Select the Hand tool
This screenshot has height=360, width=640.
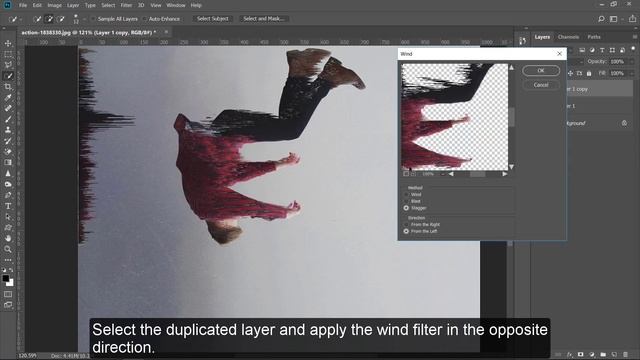tap(8, 238)
